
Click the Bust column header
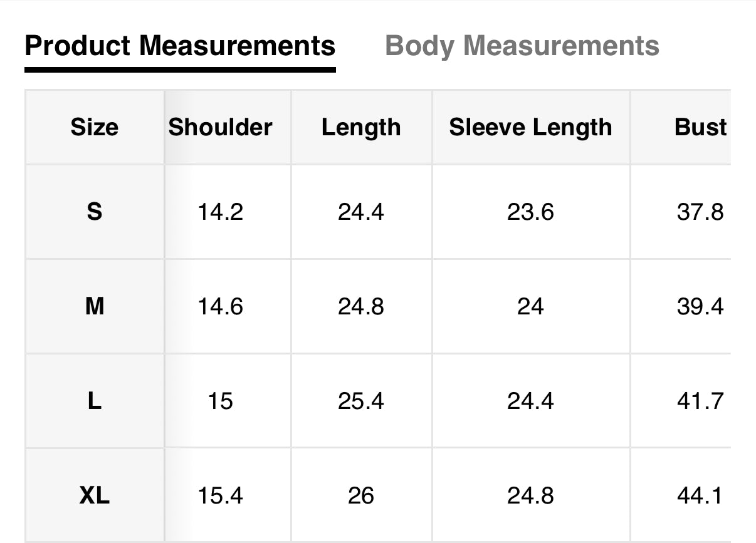click(700, 127)
